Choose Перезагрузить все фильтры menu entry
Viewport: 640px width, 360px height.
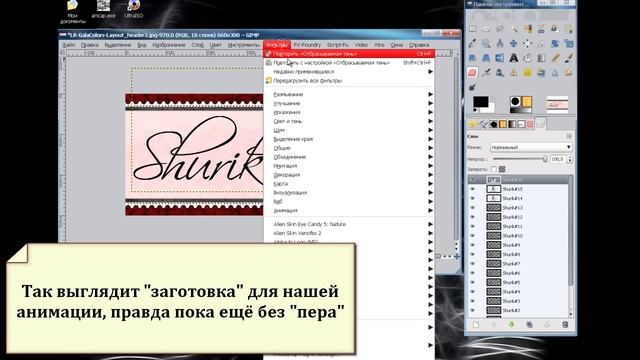point(349,81)
